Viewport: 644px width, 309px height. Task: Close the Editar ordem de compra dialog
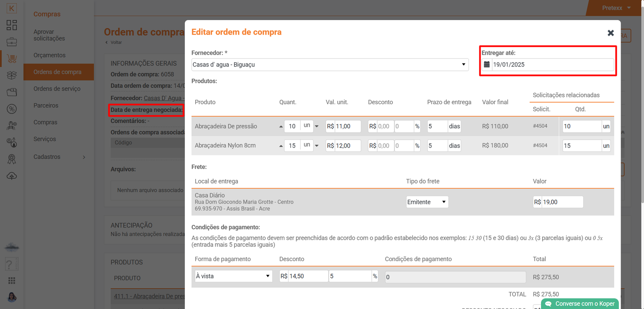pyautogui.click(x=610, y=33)
